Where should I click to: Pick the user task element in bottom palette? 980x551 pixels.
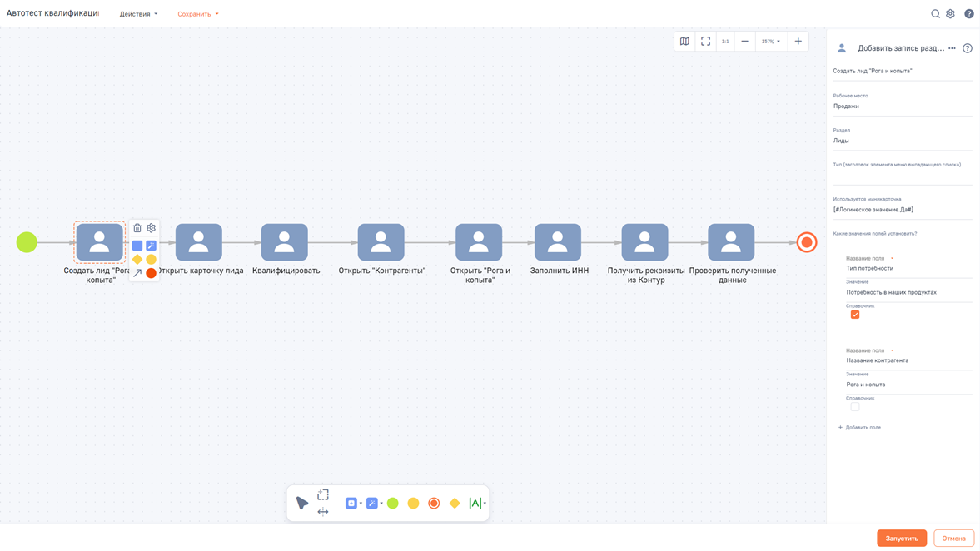351,503
